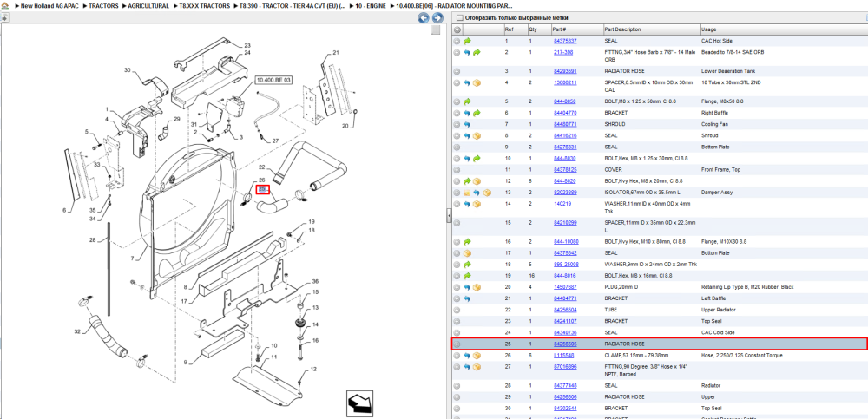The image size is (868, 419).
Task: Check the 'Отобразить только выбранные метки' checkbox
Action: tap(459, 17)
